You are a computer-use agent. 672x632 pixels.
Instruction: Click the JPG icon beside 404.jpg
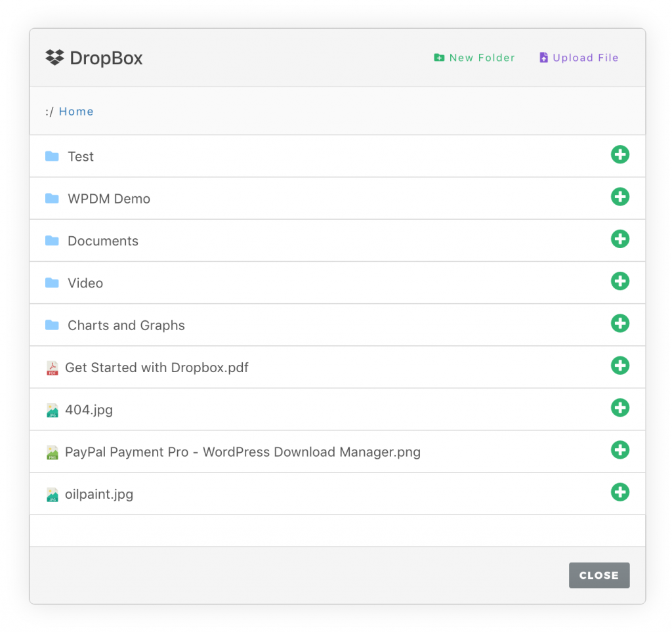52,410
